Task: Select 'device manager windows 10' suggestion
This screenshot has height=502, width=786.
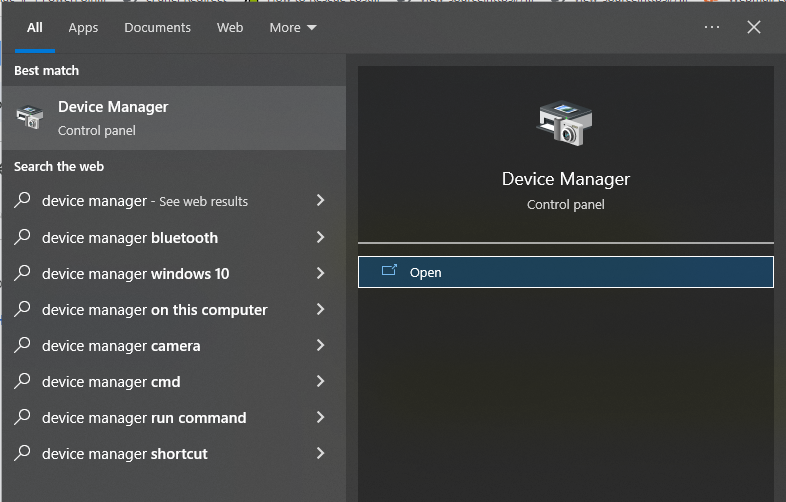Action: pos(174,273)
